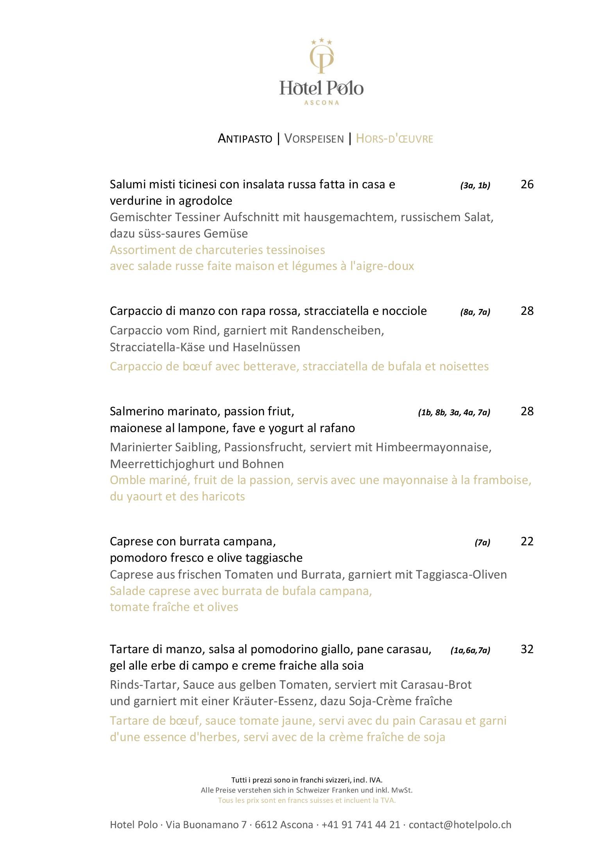
Task: Click the allergen code (3a, 1b)
Action: click(x=475, y=185)
